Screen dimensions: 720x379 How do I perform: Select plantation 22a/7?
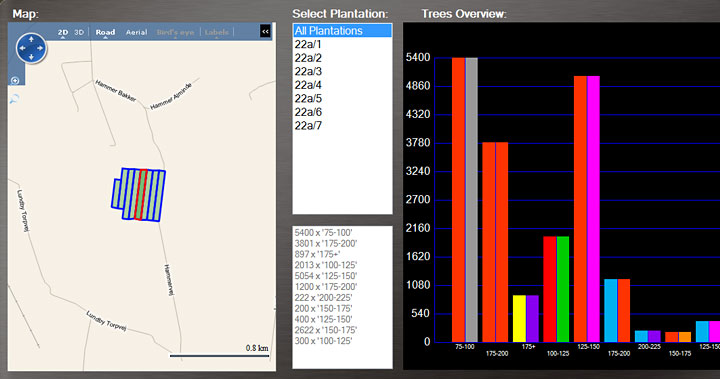(343, 125)
